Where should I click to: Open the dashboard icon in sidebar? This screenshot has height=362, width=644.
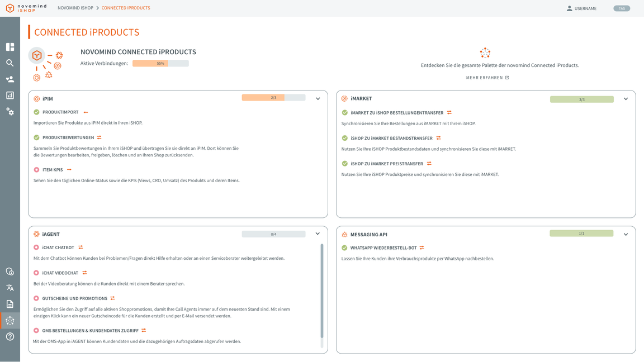pos(10,47)
